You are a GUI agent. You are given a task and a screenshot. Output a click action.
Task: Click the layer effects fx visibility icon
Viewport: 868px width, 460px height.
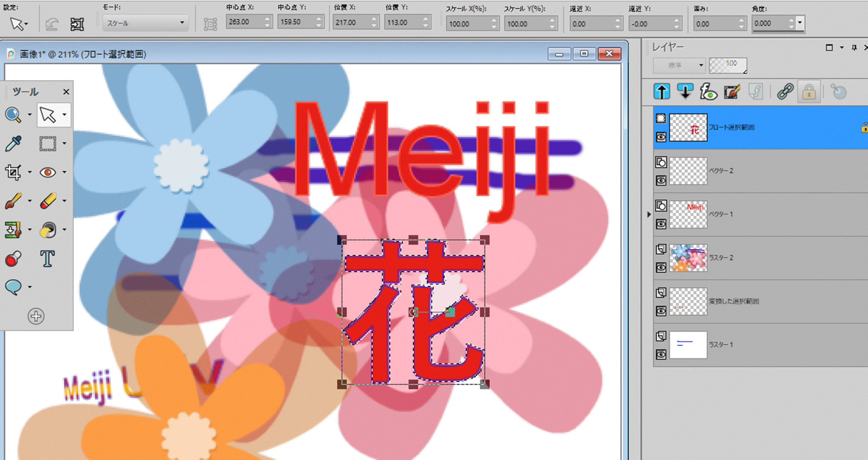tap(709, 92)
